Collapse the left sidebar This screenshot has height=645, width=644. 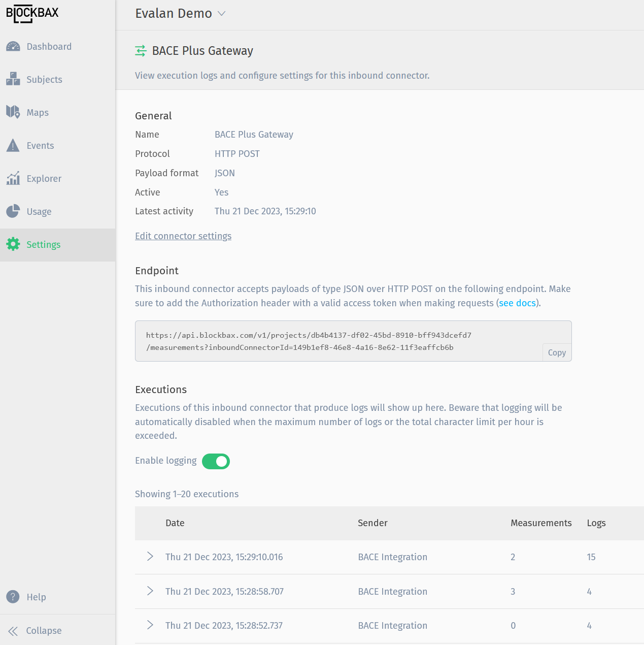click(x=35, y=630)
